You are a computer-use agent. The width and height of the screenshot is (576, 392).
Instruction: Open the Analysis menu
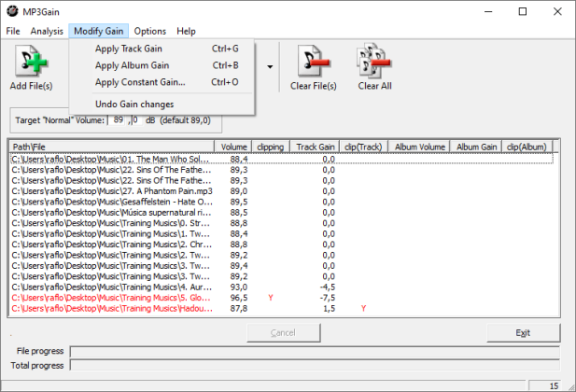pos(47,31)
